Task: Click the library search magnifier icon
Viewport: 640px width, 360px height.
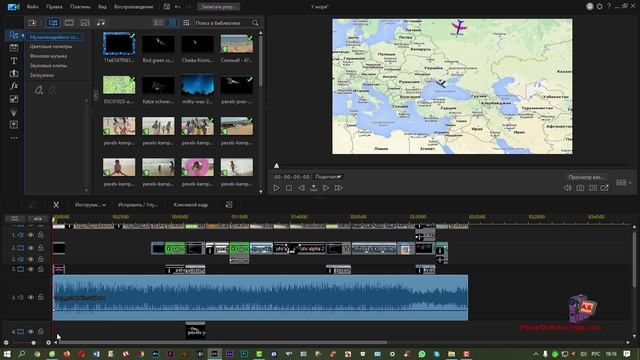Action: click(255, 23)
